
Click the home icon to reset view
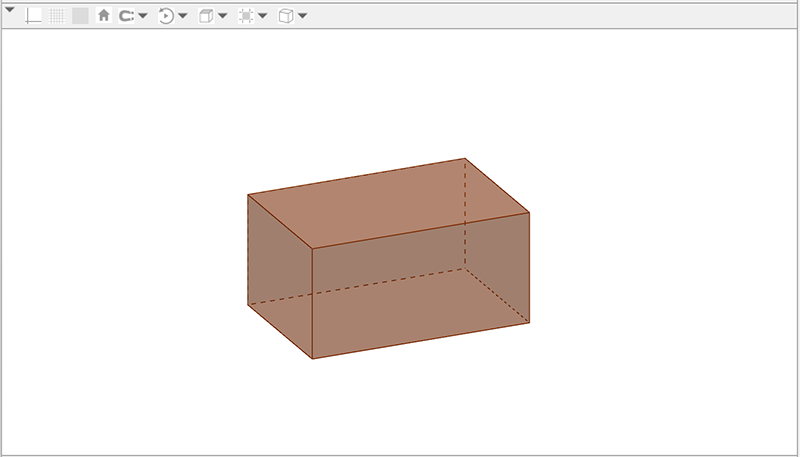point(104,16)
